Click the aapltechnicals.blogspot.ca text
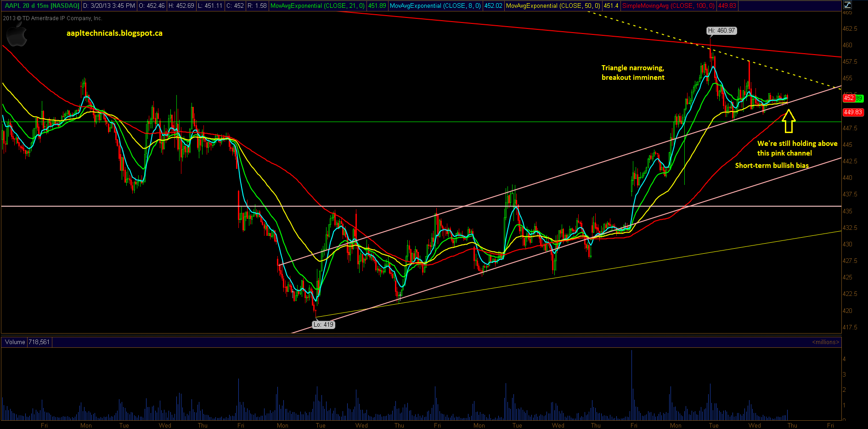Image resolution: width=868 pixels, height=429 pixels. (x=114, y=33)
